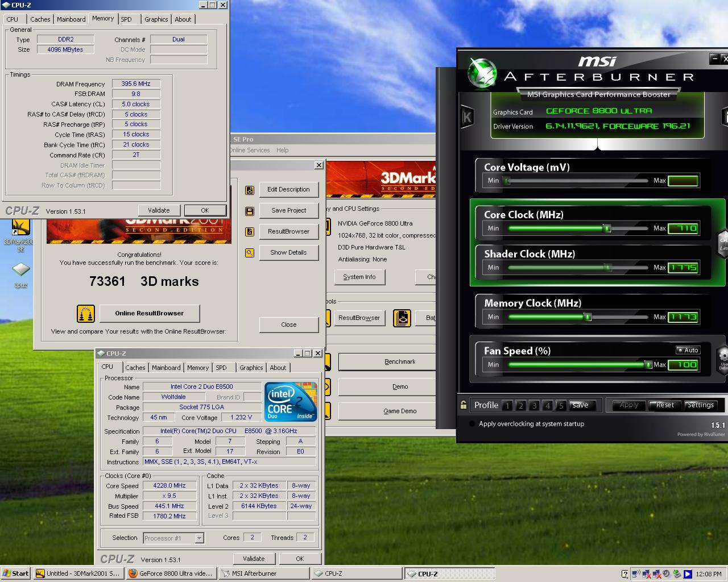728x582 pixels.
Task: Click the language help tray icon
Action: pyautogui.click(x=625, y=574)
